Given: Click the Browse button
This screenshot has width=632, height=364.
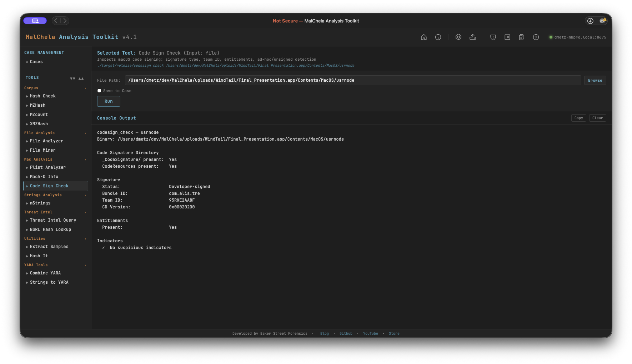Looking at the screenshot, I should tap(595, 80).
